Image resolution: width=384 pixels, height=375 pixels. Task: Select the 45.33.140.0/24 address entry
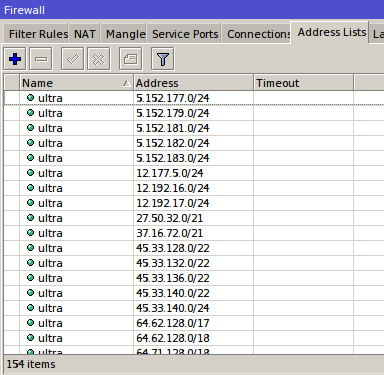tap(194, 308)
